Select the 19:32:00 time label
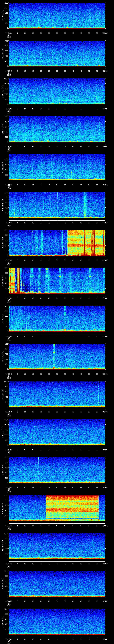 click(x=9, y=147)
